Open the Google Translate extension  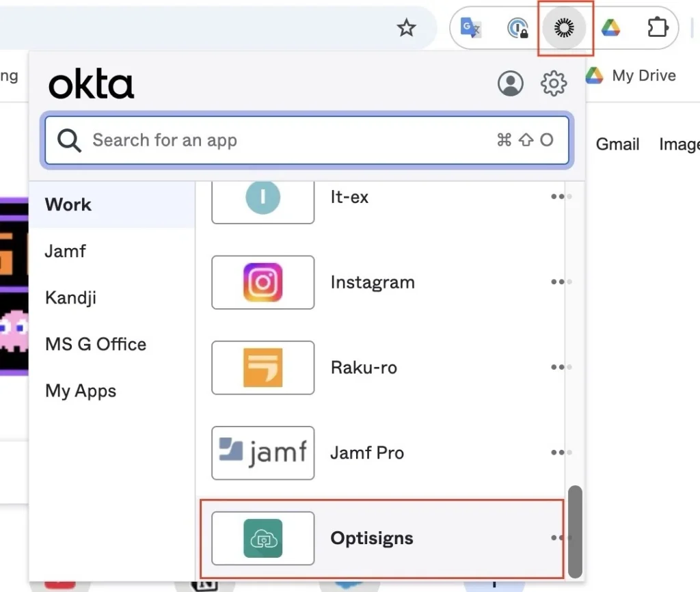tap(471, 28)
